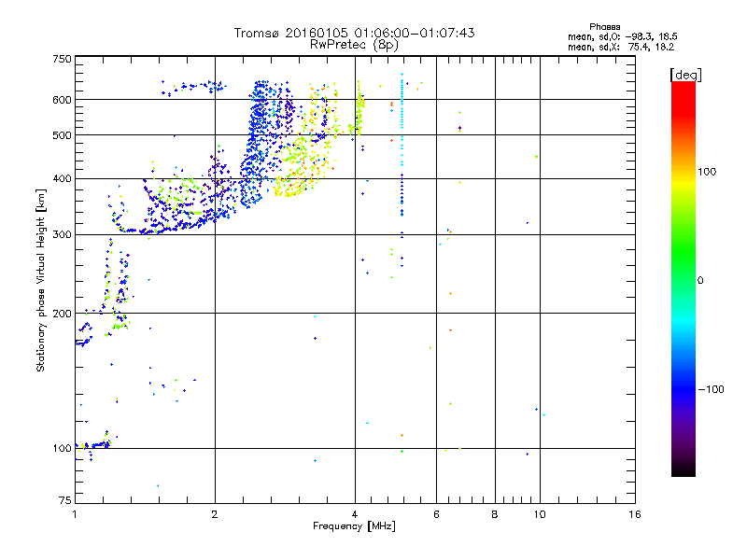Click the y-axis tick label '100'
Screen dimensions: 747x560
pyautogui.click(x=62, y=449)
